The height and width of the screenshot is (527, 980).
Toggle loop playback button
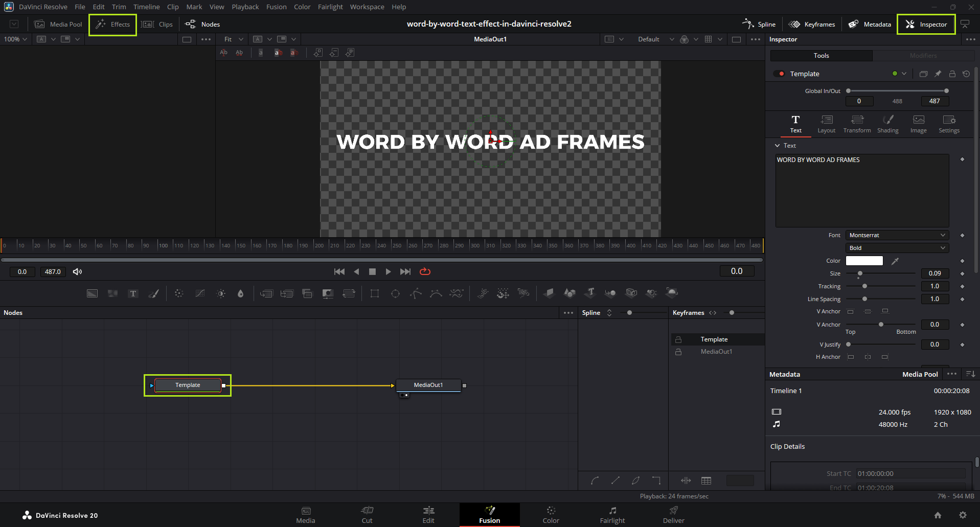[425, 272]
